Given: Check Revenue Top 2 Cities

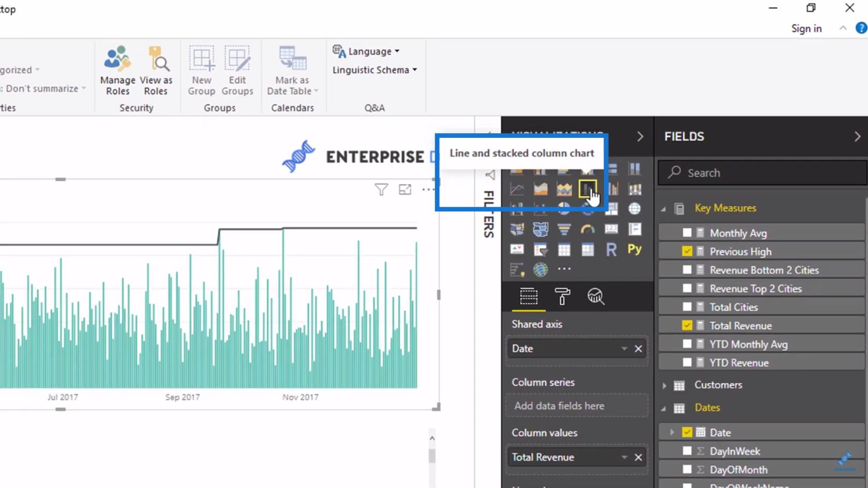Looking at the screenshot, I should point(687,289).
